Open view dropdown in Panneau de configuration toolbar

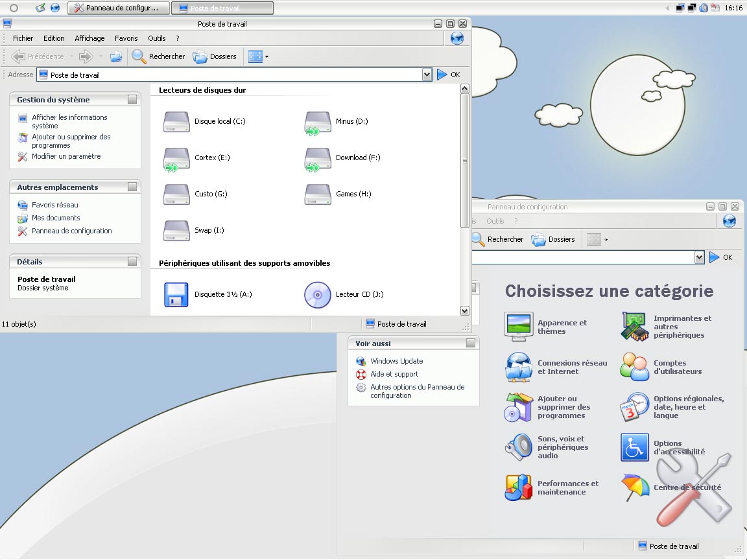tap(606, 240)
